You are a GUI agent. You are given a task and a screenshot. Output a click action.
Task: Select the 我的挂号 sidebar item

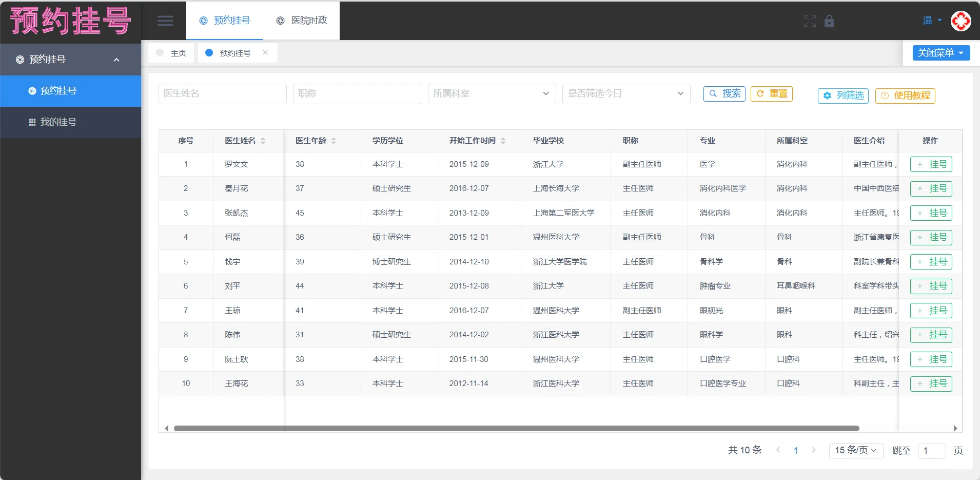coord(58,122)
